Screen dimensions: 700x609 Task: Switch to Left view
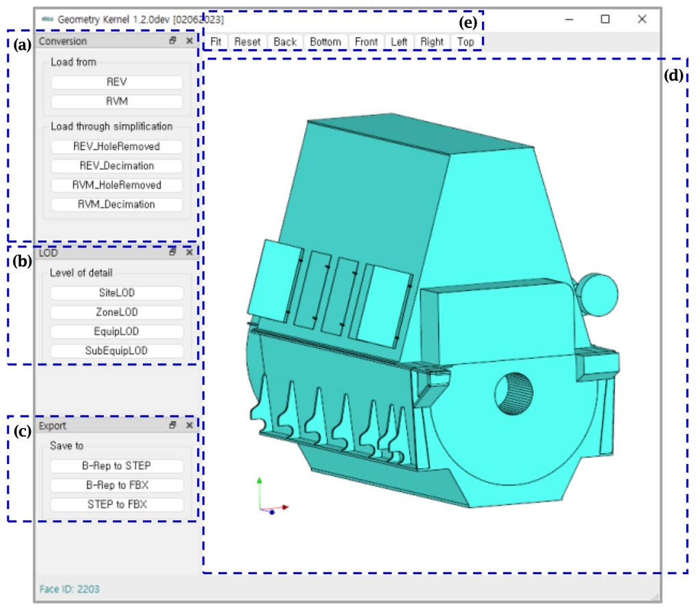tap(399, 42)
